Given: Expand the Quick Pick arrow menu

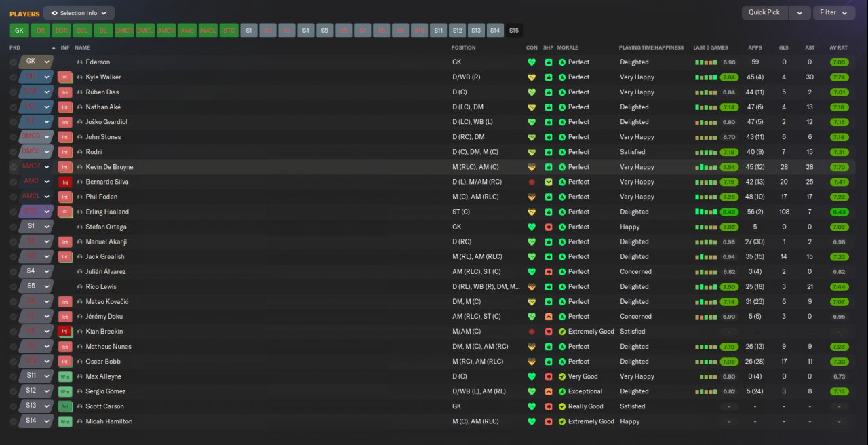Looking at the screenshot, I should (800, 13).
